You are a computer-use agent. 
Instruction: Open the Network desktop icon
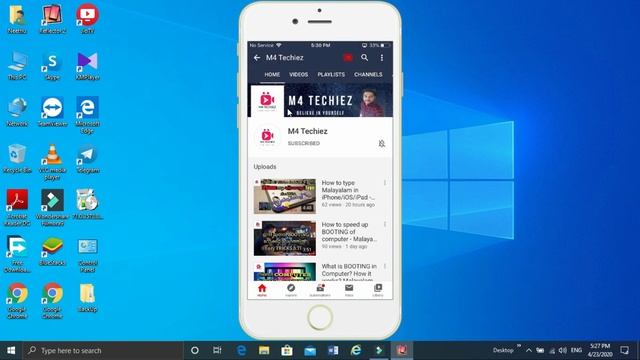click(17, 112)
